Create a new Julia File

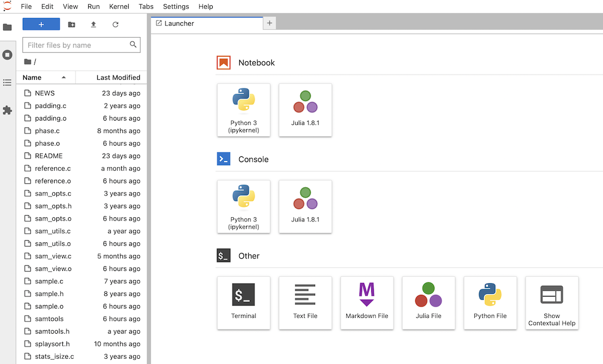tap(429, 303)
